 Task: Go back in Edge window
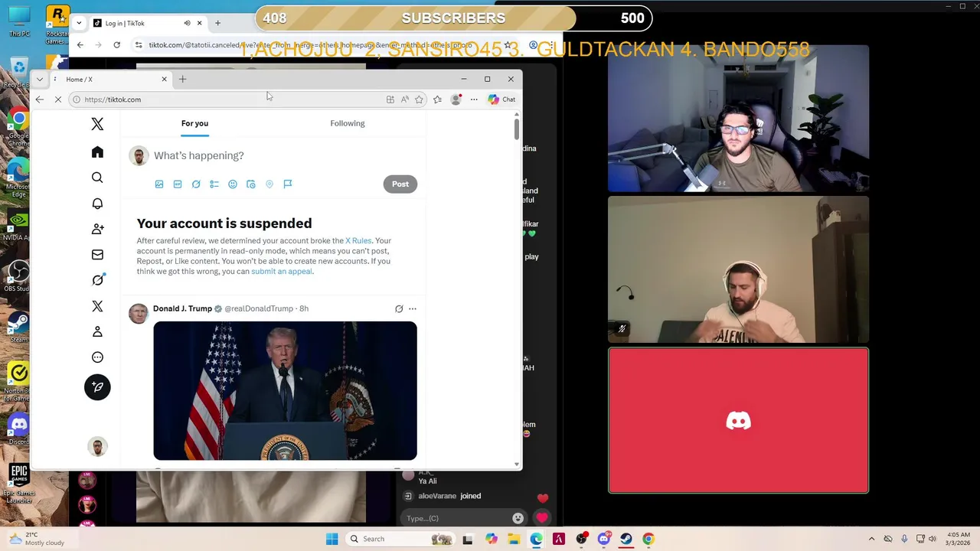(x=40, y=99)
